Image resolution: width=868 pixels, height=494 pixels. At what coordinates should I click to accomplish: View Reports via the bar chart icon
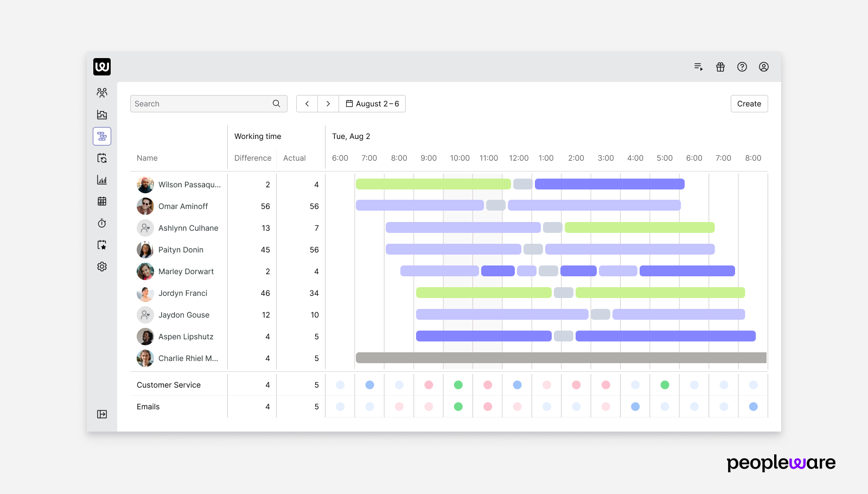102,180
